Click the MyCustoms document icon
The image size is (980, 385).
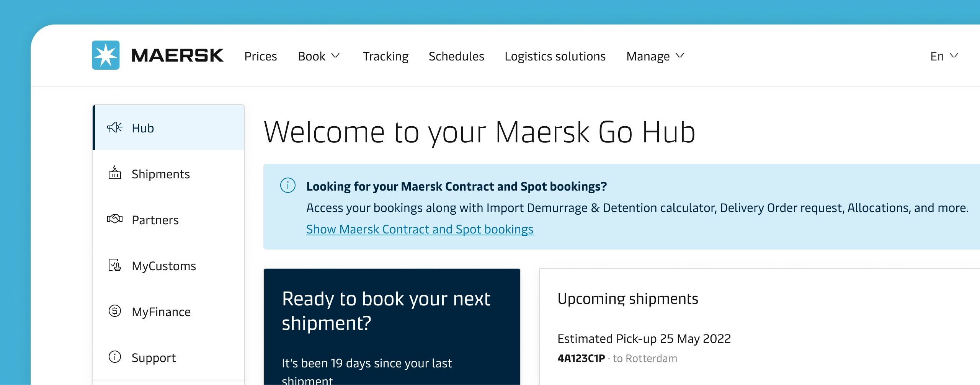coord(114,265)
